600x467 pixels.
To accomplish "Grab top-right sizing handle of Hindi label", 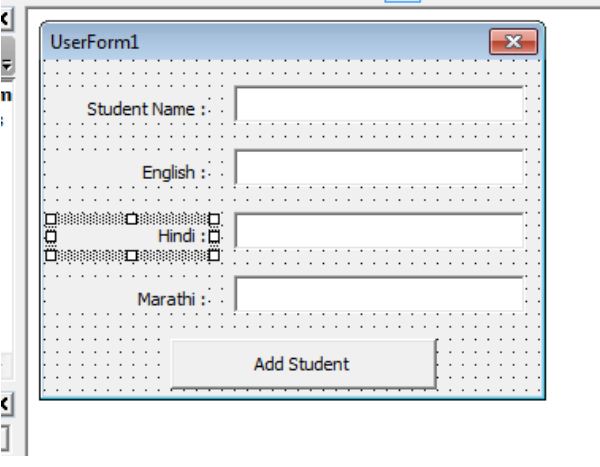I will pyautogui.click(x=213, y=218).
